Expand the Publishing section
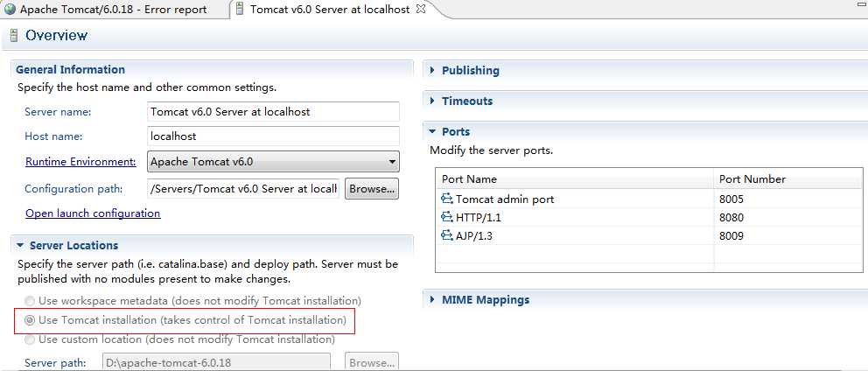The image size is (868, 371). click(433, 70)
